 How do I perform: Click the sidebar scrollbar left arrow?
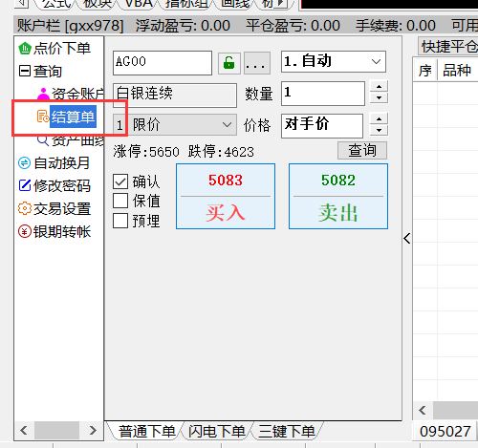24,430
